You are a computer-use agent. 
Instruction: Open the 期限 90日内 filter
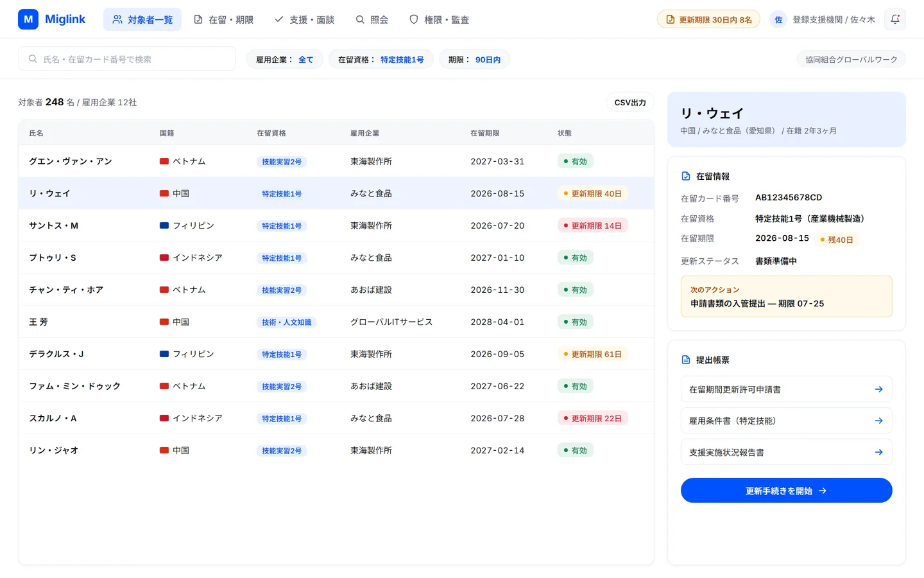pyautogui.click(x=474, y=59)
